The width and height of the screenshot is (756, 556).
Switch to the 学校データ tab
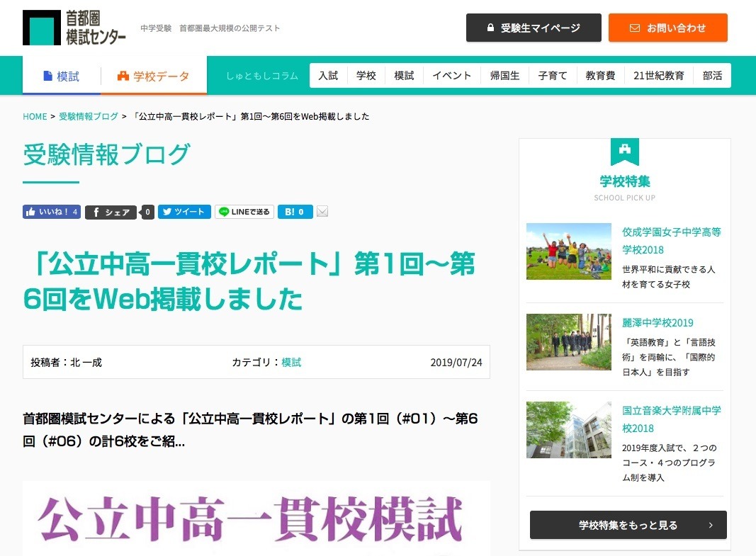pos(154,74)
